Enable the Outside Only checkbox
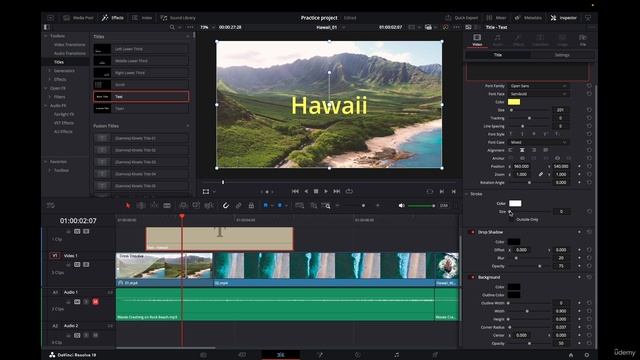Screen dimensions: 640x360 click(511, 219)
